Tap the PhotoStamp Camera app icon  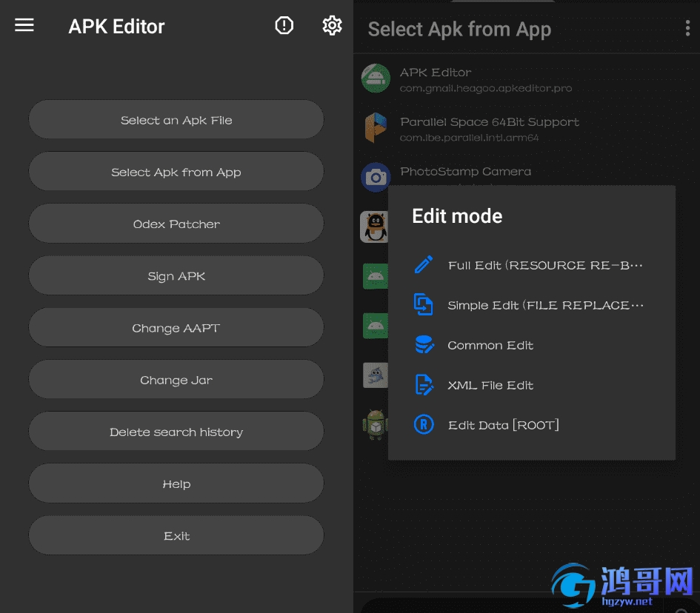click(x=376, y=177)
